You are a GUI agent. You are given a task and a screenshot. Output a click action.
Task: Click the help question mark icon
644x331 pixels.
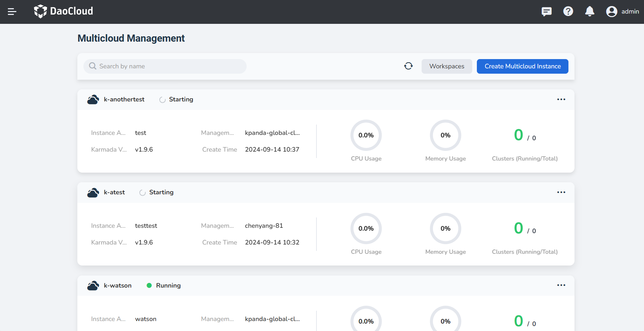click(568, 11)
